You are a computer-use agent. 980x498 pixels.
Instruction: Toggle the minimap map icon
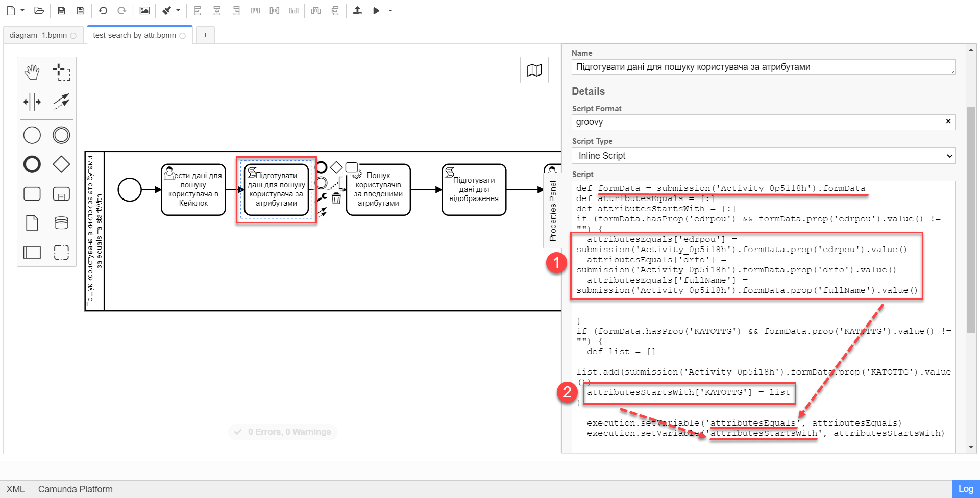point(534,70)
